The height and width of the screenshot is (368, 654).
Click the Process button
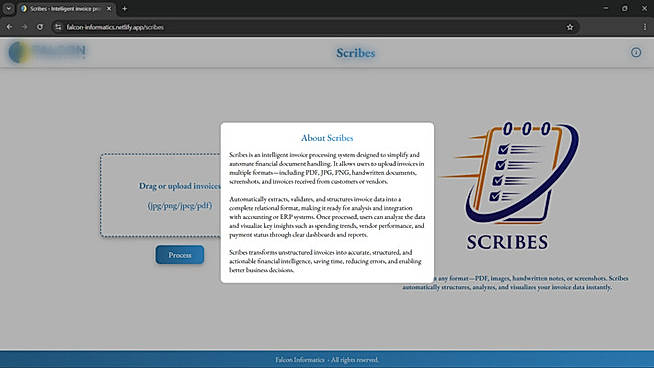click(180, 255)
